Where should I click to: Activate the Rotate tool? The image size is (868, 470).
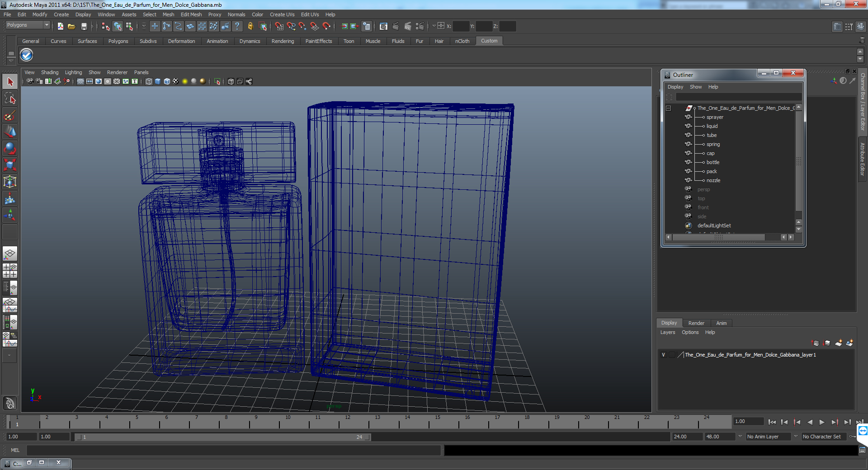point(10,148)
